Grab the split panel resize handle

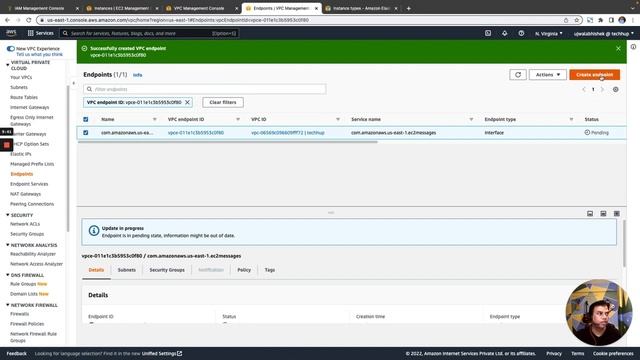click(331, 213)
